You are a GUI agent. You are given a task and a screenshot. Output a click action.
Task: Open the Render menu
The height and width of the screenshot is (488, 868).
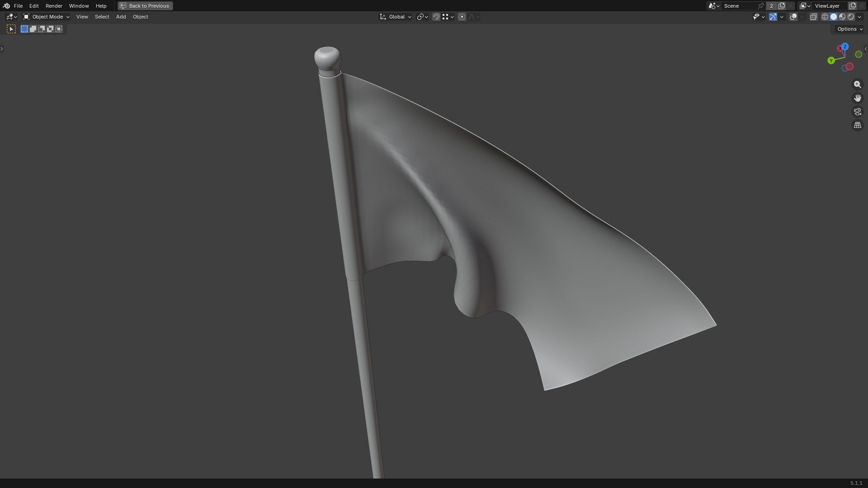tap(54, 6)
